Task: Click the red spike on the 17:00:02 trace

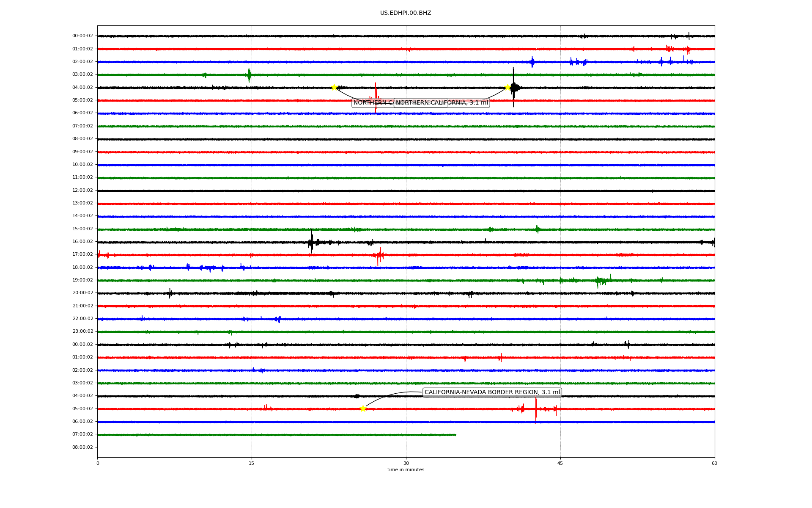Action: click(x=379, y=255)
